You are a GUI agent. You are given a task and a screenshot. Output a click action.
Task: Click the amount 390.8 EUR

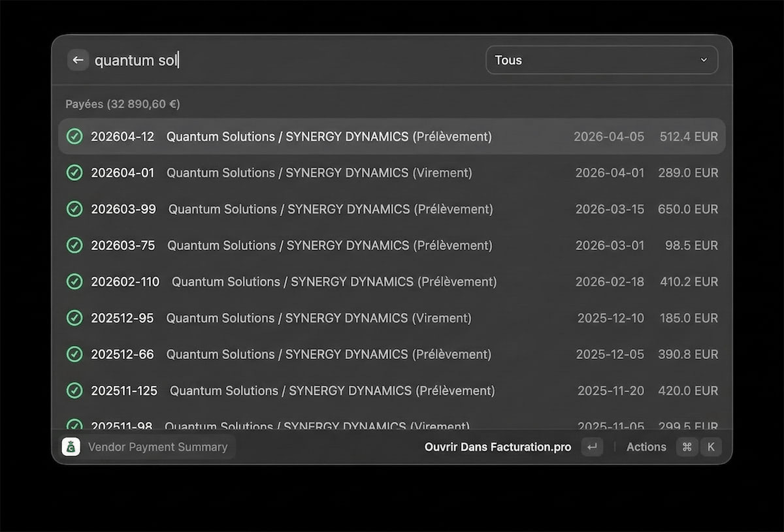tap(689, 354)
